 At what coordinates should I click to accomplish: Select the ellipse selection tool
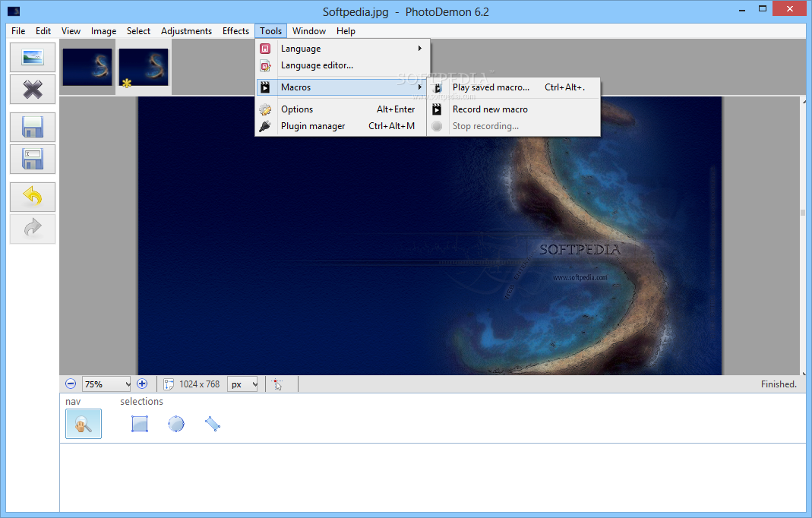(176, 424)
